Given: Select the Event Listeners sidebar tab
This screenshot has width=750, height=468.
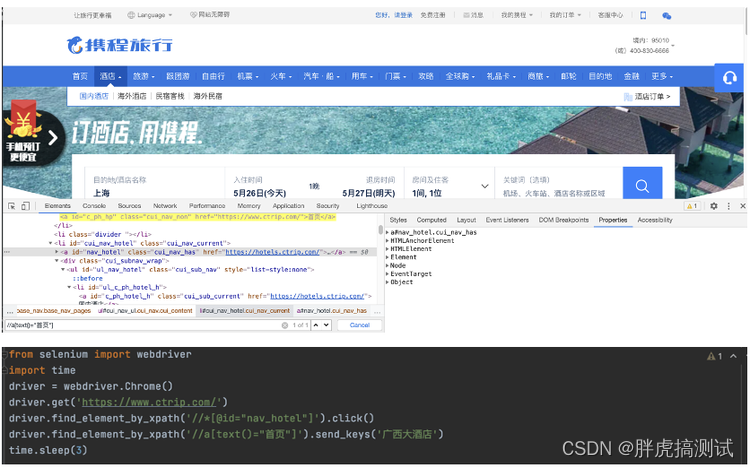Looking at the screenshot, I should 507,220.
